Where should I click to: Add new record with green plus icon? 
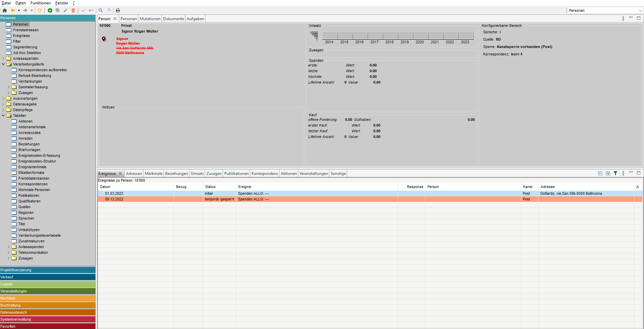click(x=50, y=10)
